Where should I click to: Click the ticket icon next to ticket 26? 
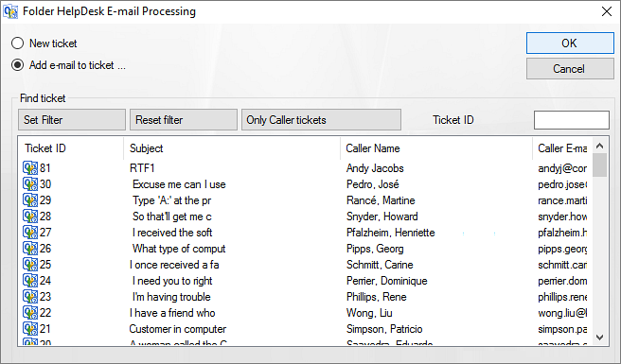(30, 248)
